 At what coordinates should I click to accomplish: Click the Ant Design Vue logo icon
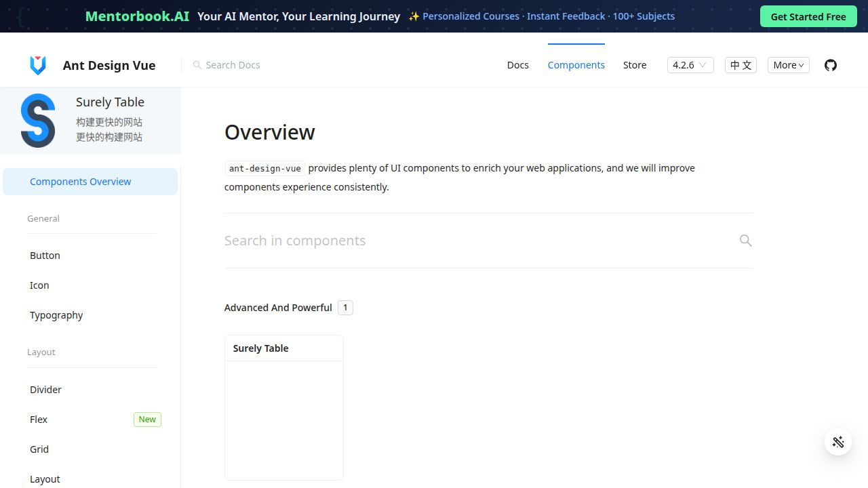click(x=38, y=65)
